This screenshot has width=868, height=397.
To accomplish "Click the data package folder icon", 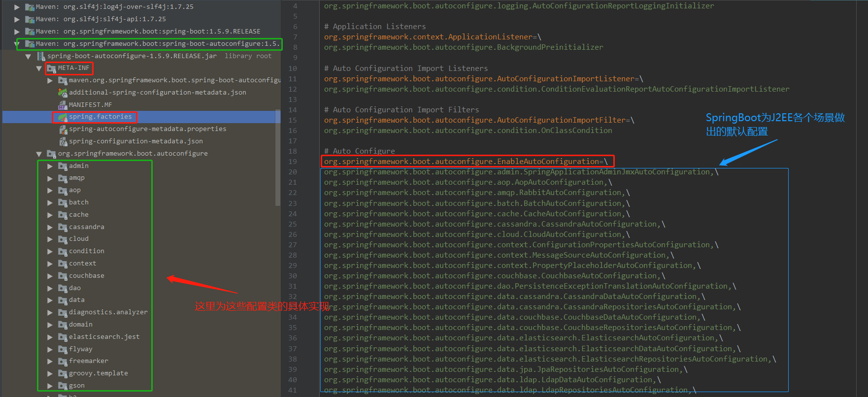I will point(63,300).
